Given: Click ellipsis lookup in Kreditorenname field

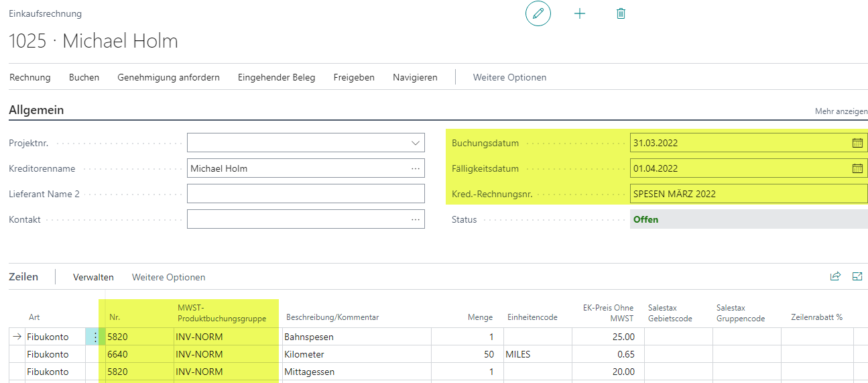Looking at the screenshot, I should (x=416, y=168).
